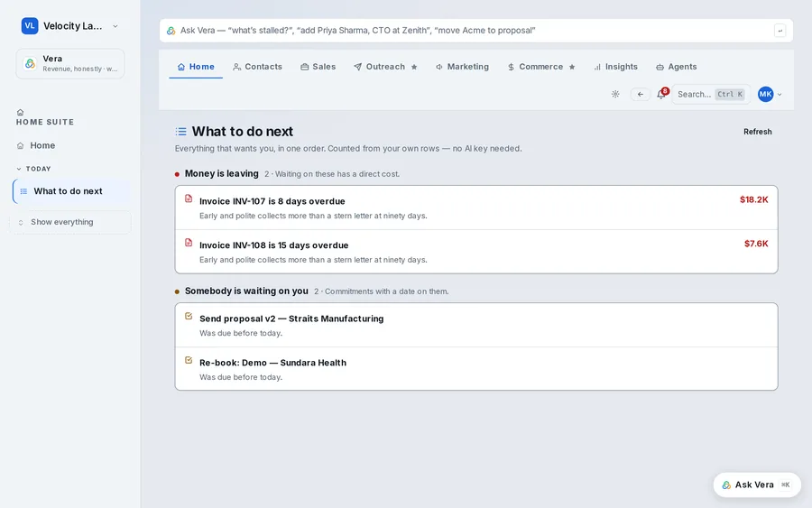Open Invoice INV-107 is 8 days overdue
This screenshot has height=508, width=812.
[475, 208]
